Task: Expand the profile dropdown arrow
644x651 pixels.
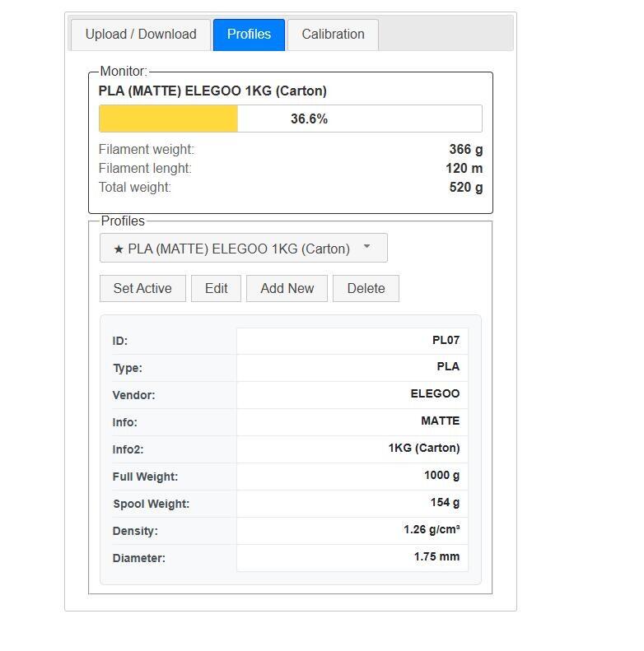Action: pos(366,247)
